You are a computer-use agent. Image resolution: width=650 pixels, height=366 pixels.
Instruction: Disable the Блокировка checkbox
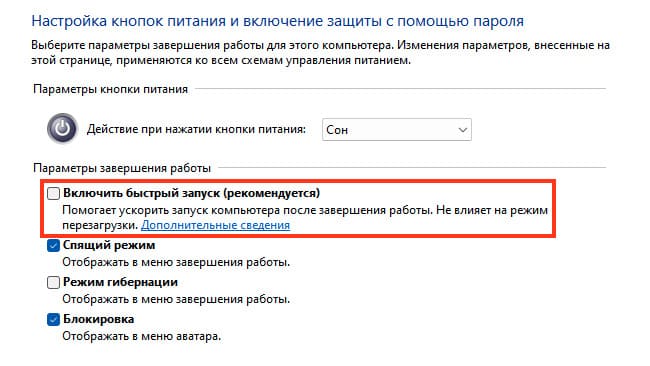pos(53,319)
